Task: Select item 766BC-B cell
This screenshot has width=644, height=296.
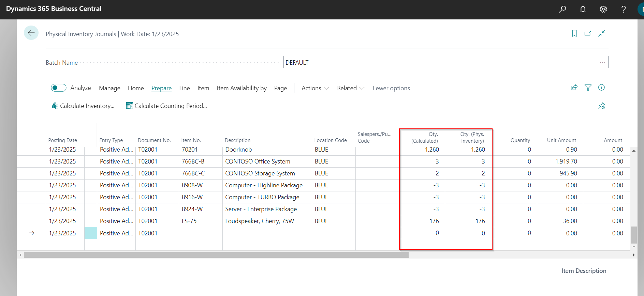Action: 201,161
